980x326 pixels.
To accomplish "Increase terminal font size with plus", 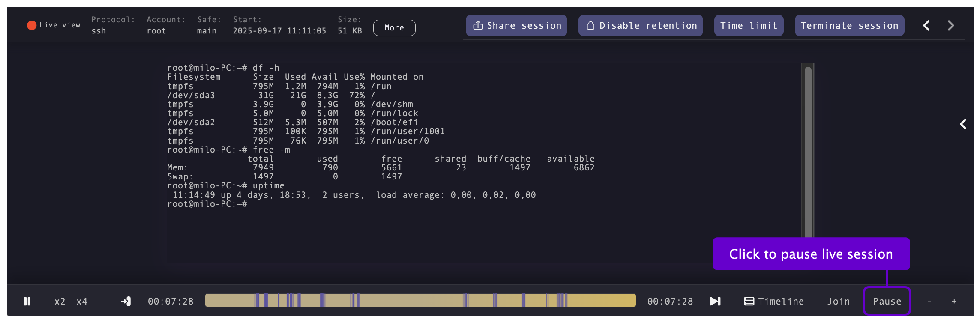I will tap(954, 302).
